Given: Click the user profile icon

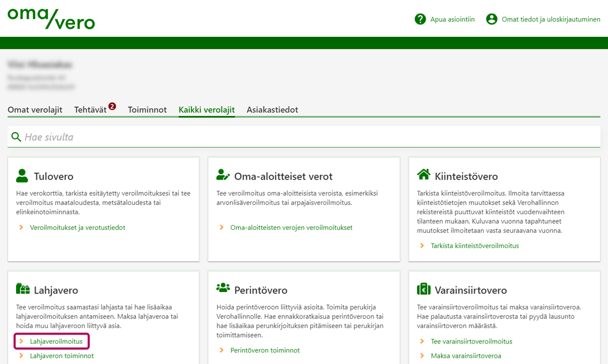Looking at the screenshot, I should tap(492, 19).
